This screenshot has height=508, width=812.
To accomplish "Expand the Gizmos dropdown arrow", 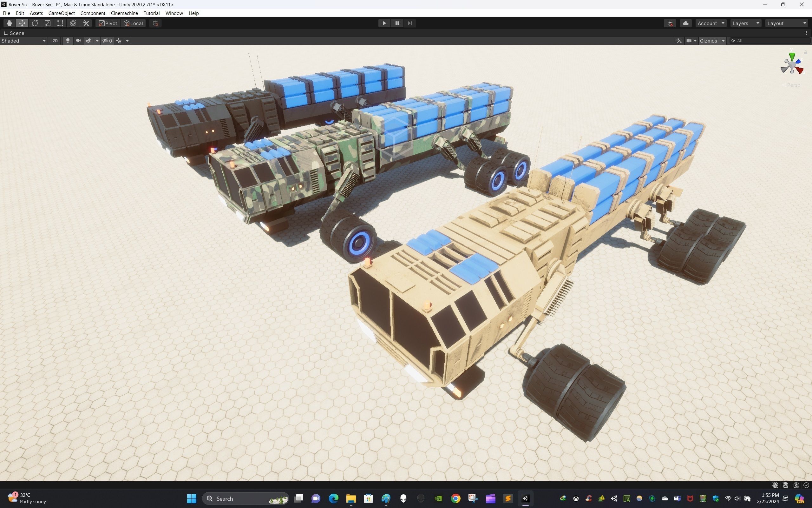I will point(723,41).
